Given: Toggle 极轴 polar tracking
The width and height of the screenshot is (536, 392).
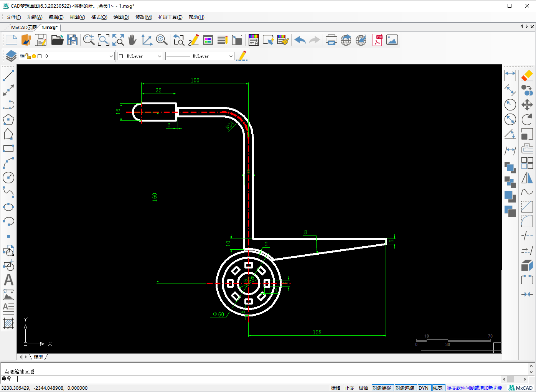Looking at the screenshot, I should pyautogui.click(x=363, y=388).
